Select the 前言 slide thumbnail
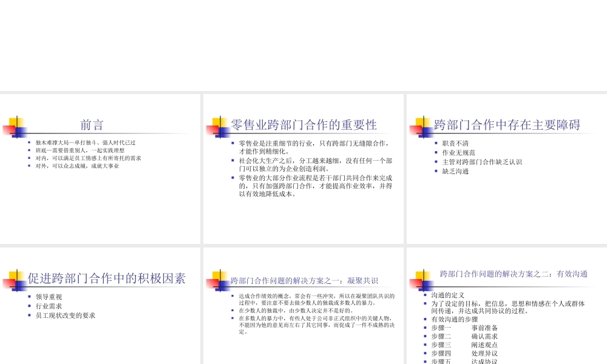This screenshot has width=607, height=364. 100,169
